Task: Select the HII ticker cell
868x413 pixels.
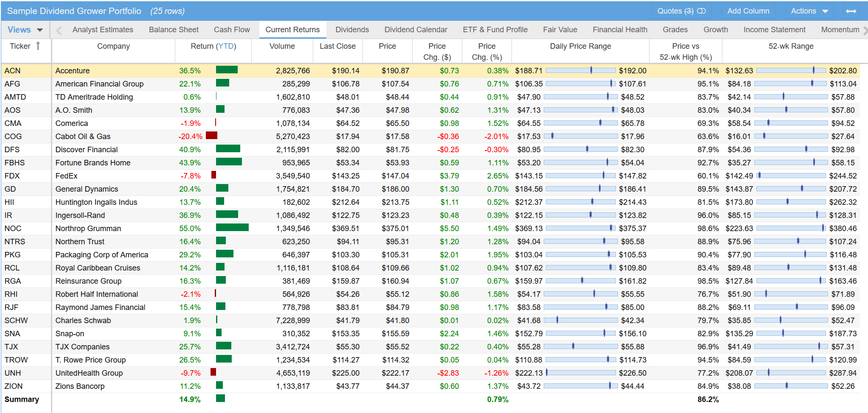Action: 9,202
